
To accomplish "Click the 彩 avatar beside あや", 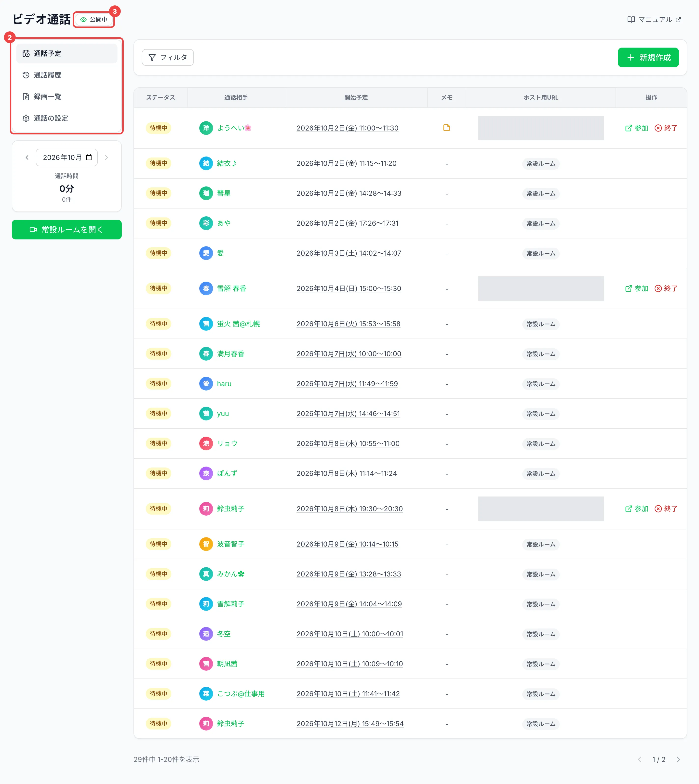I will click(x=206, y=223).
